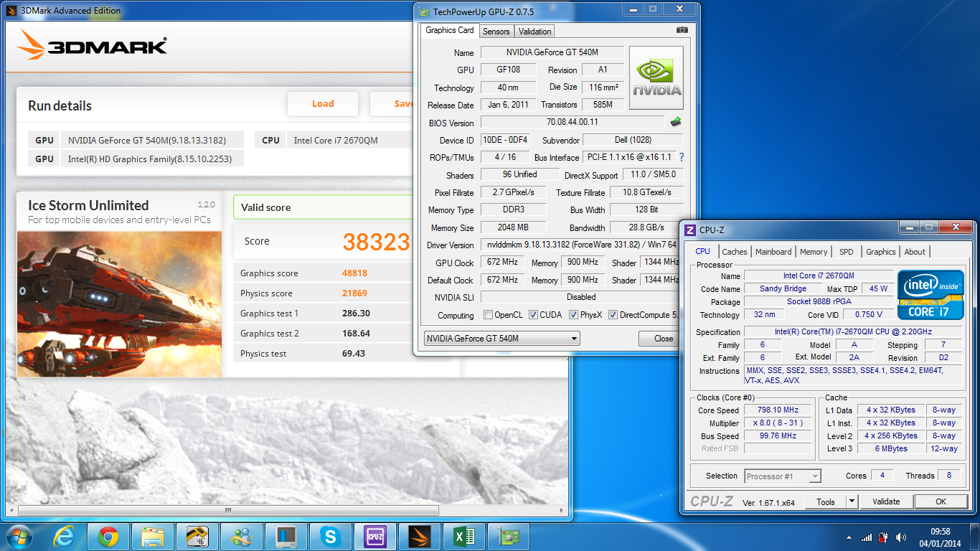
Task: Show hidden system tray icons
Action: [x=850, y=537]
